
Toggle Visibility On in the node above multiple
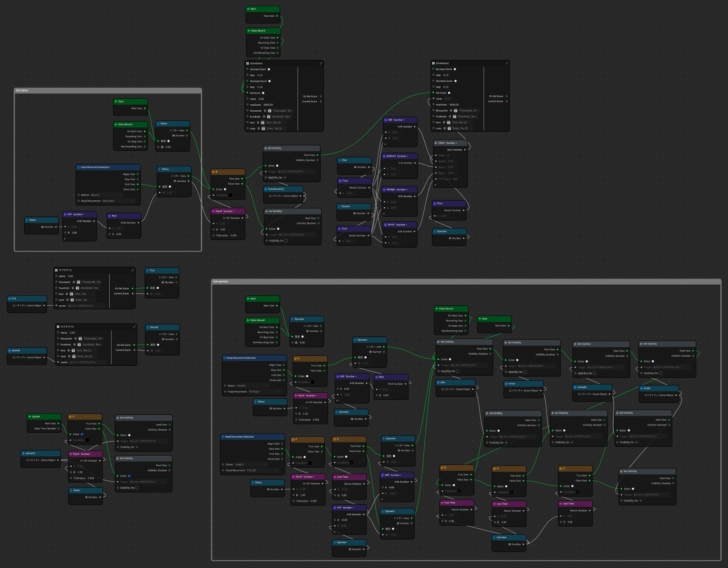point(594,373)
